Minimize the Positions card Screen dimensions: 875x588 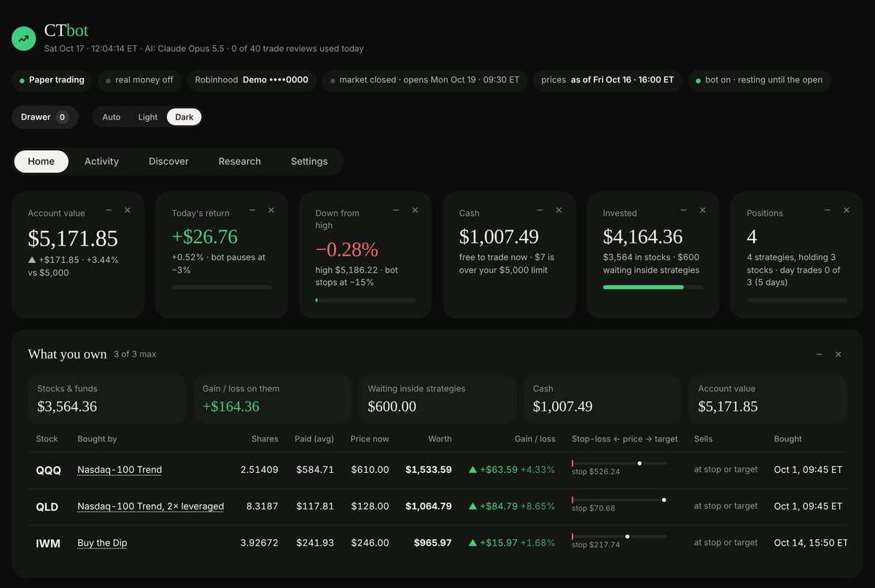[x=827, y=210]
